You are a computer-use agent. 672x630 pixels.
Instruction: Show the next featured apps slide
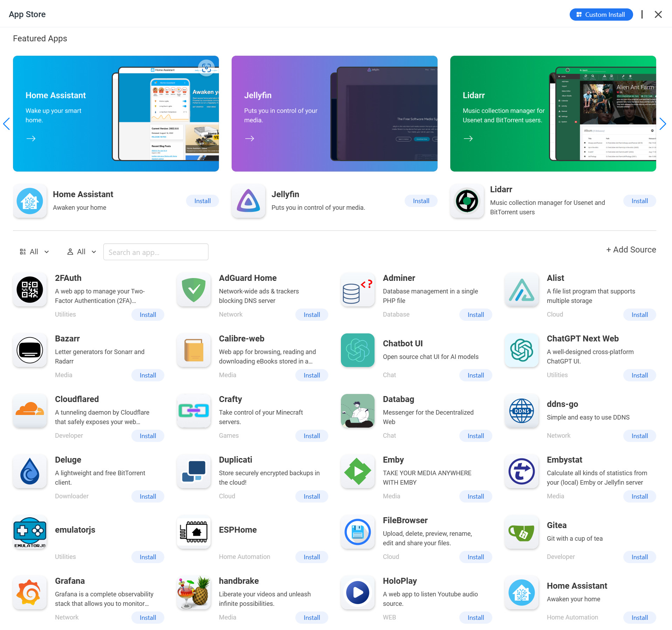pos(663,124)
